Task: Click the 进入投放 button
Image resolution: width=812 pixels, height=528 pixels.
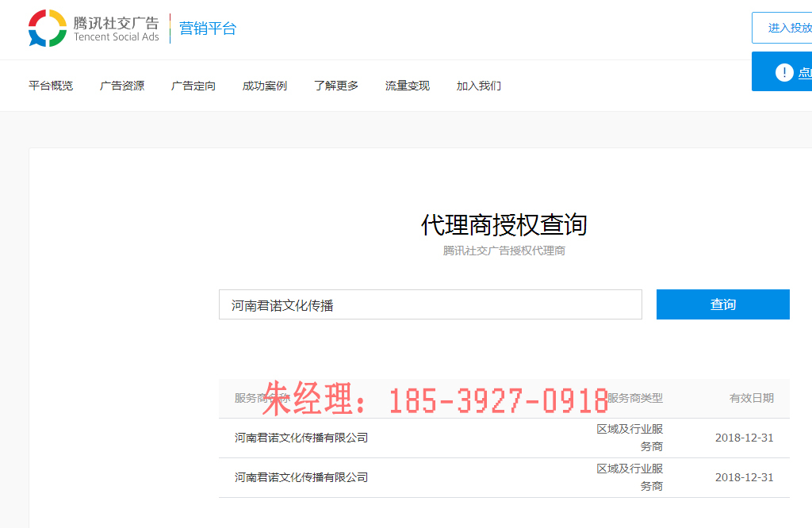Action: [x=782, y=28]
